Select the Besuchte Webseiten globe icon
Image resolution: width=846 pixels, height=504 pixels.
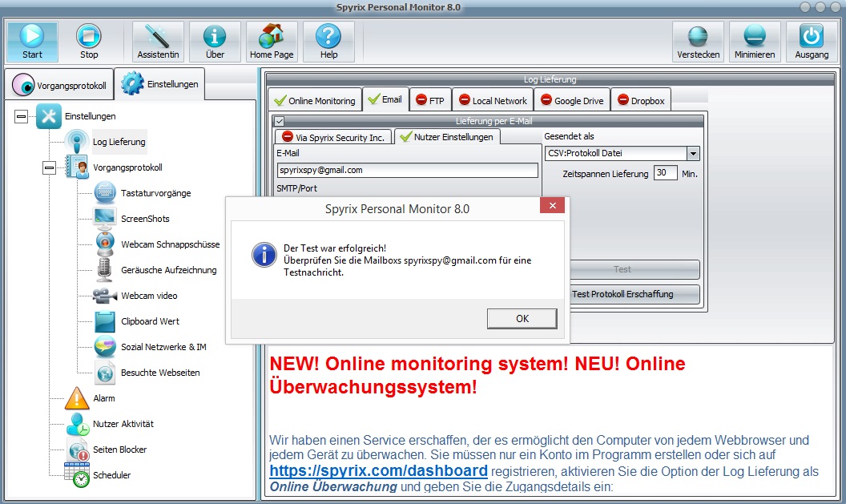pos(105,373)
